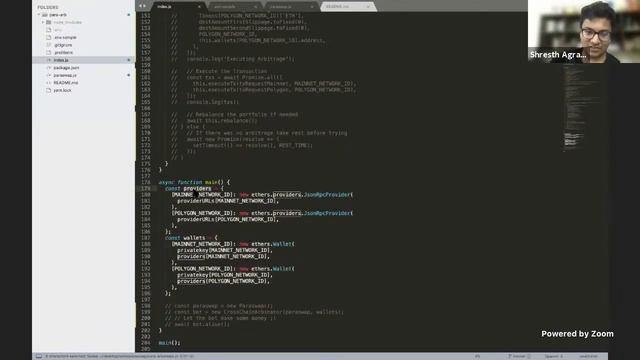Open paraswap.js from the sidebar
This screenshot has height=360, width=640.
click(x=65, y=75)
